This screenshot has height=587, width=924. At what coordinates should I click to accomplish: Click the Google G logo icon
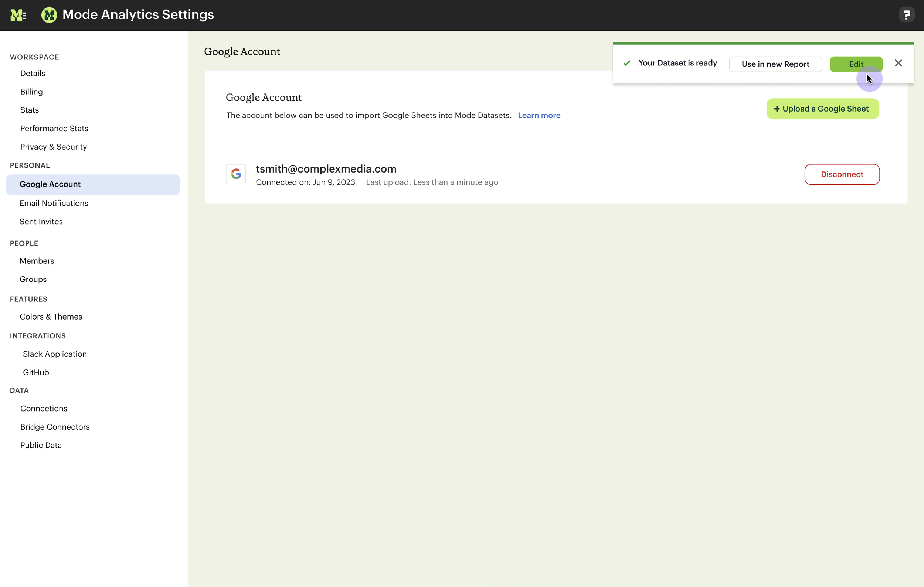coord(236,174)
